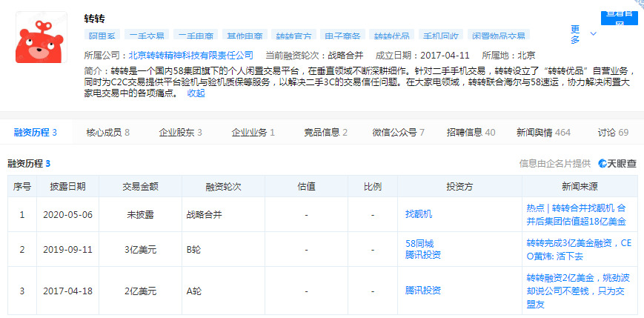Open investor link 找靓机

(419, 214)
